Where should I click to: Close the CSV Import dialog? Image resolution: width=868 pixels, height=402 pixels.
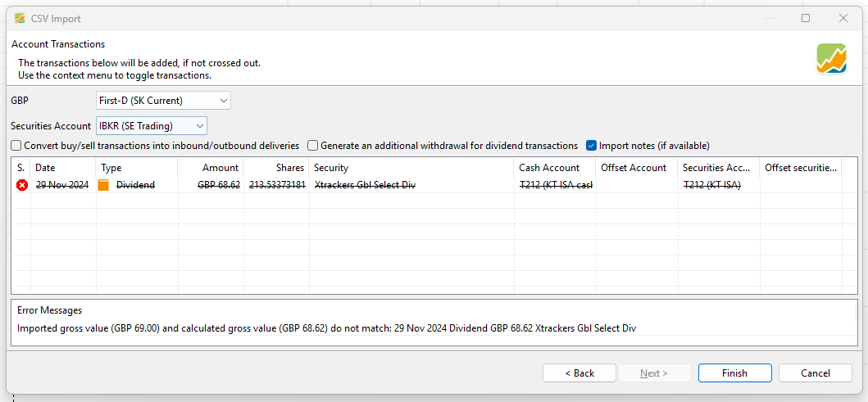pyautogui.click(x=843, y=18)
